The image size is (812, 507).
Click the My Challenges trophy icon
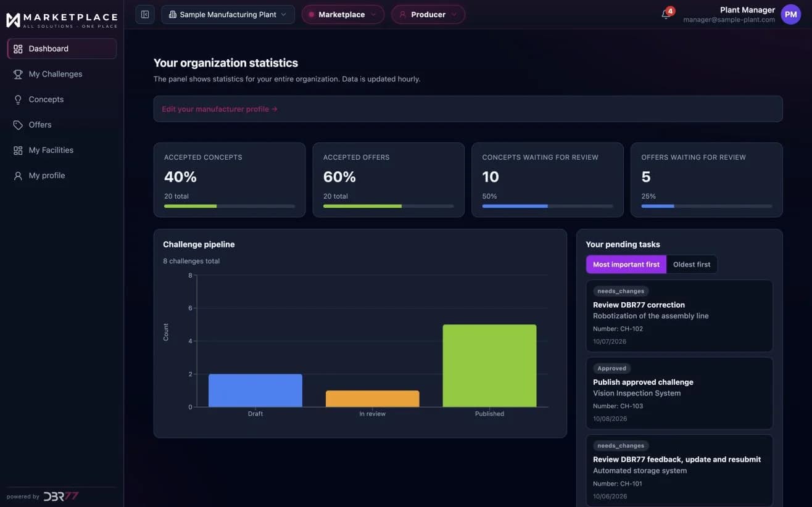[18, 74]
